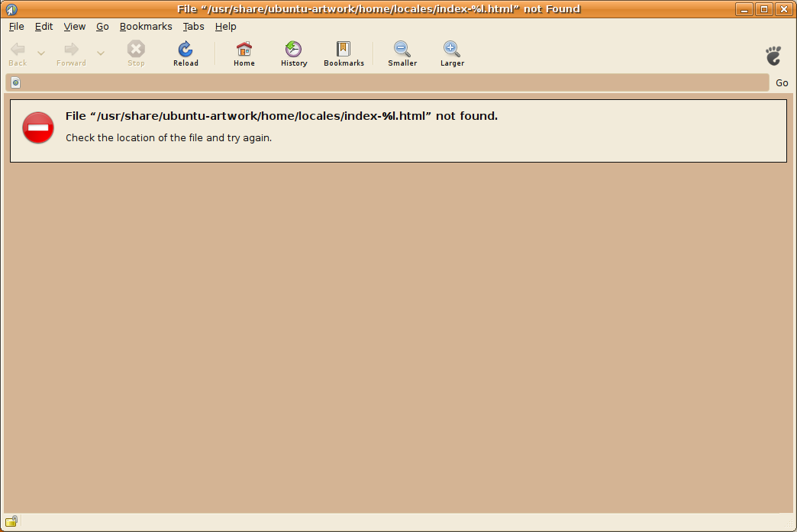The height and width of the screenshot is (532, 797).
Task: Go to the Home page
Action: [x=244, y=53]
